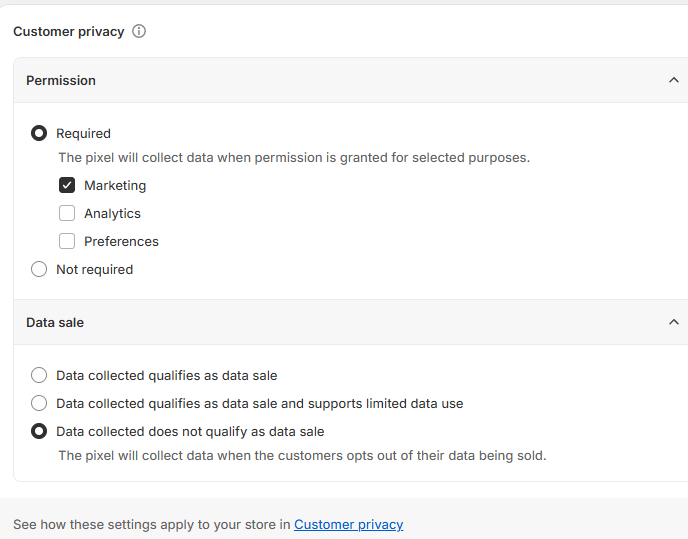The height and width of the screenshot is (539, 688).
Task: Click the Data sale section header title
Action: (55, 322)
